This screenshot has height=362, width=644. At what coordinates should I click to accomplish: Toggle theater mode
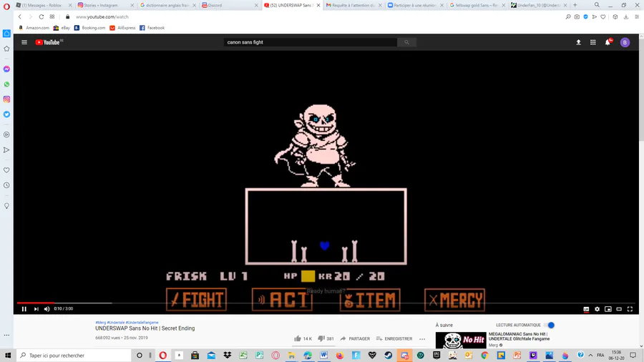coord(619,309)
